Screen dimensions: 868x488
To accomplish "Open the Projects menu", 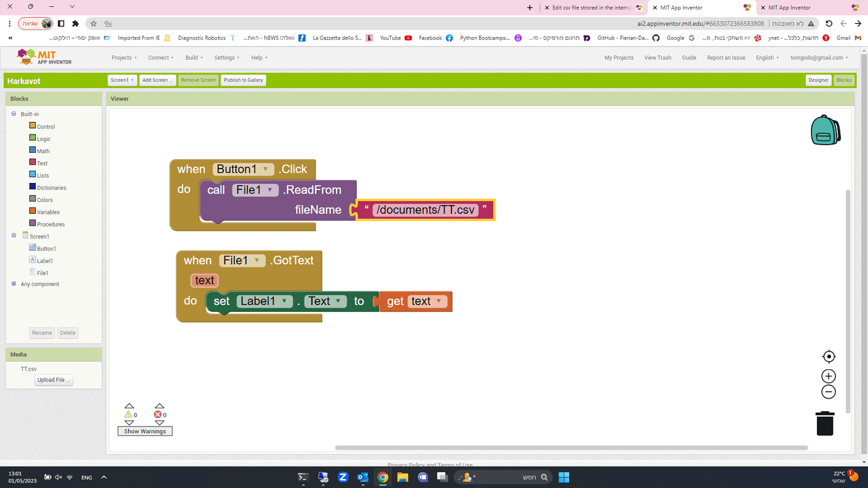I will pos(124,58).
